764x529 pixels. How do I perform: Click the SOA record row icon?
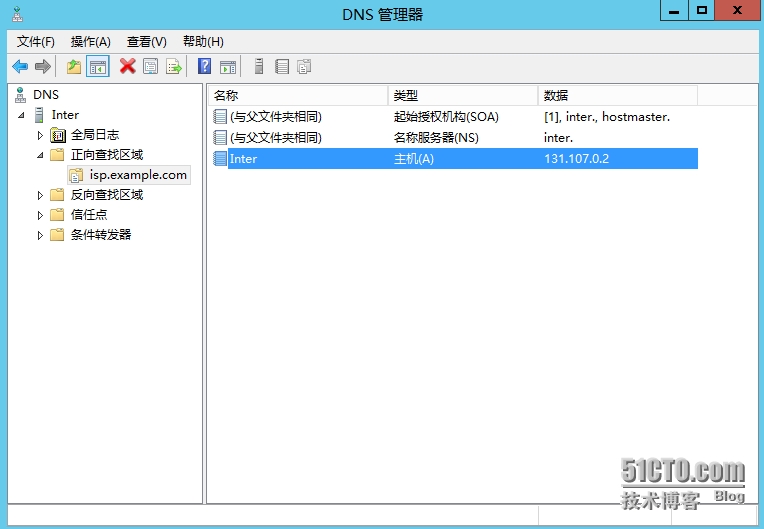tap(220, 117)
